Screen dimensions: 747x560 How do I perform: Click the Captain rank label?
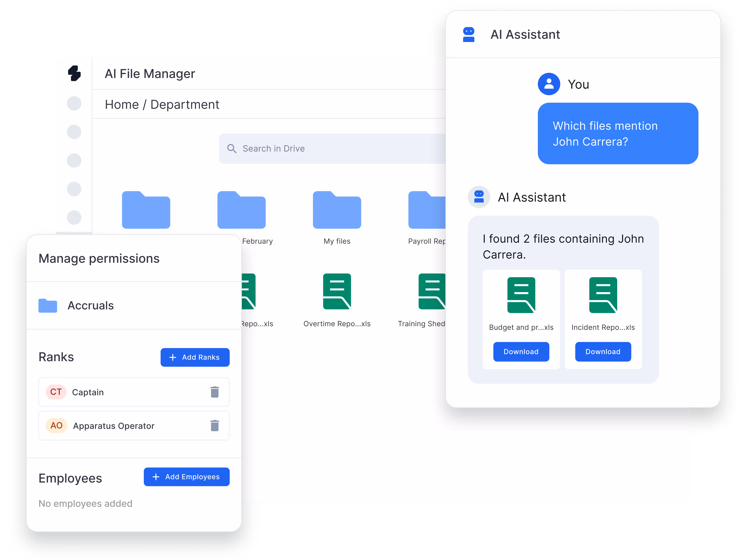click(88, 392)
